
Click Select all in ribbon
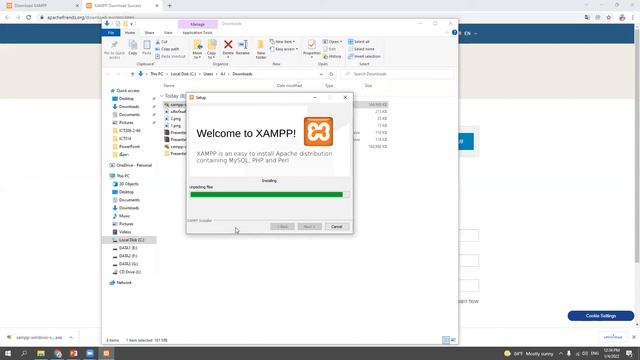coord(359,42)
